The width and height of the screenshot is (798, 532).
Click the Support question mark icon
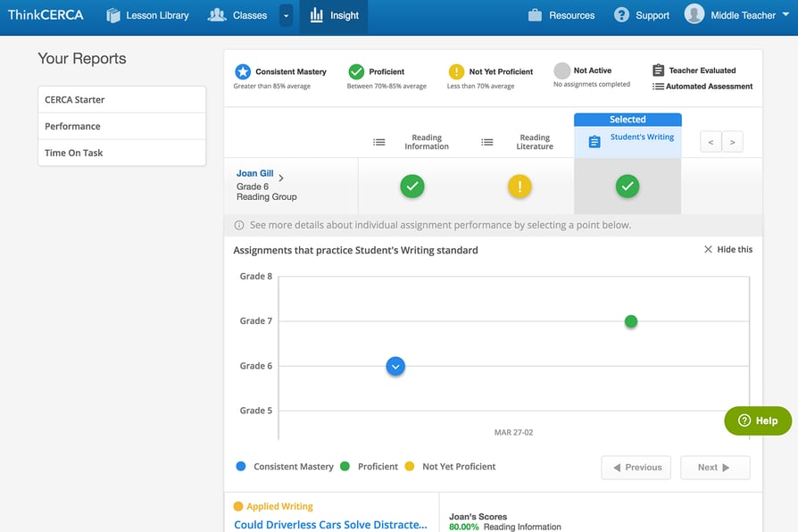click(621, 15)
